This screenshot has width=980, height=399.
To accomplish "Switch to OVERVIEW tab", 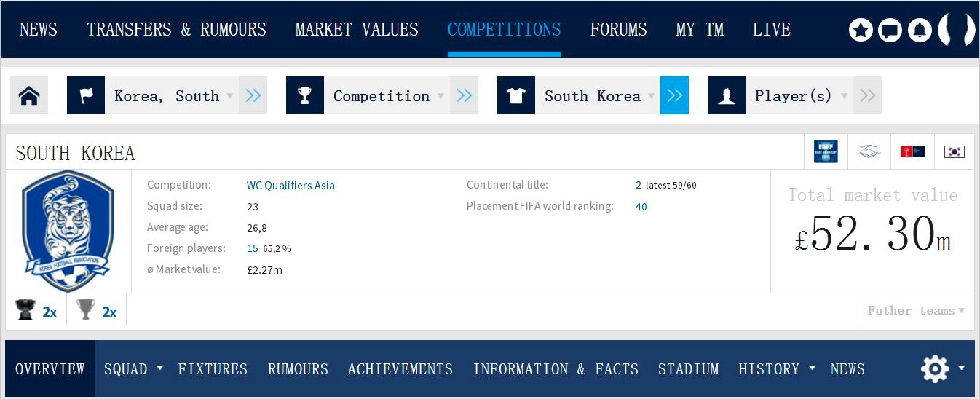I will click(50, 368).
